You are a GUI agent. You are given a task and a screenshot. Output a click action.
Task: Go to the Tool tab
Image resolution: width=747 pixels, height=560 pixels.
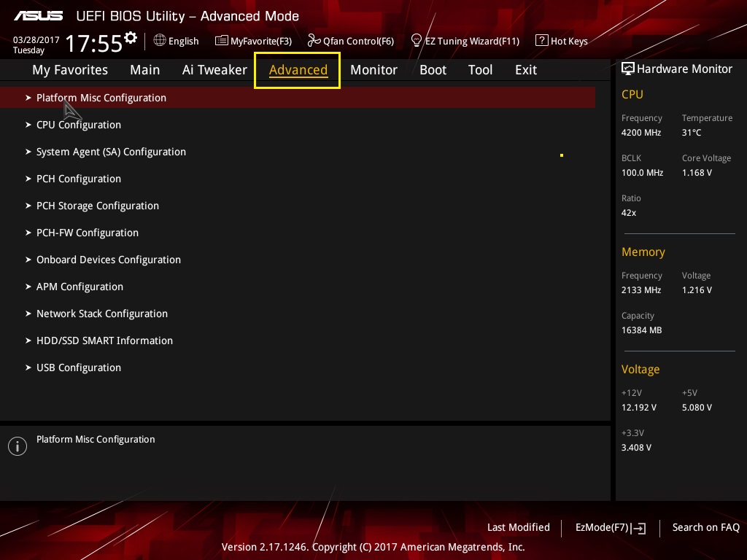(x=480, y=70)
